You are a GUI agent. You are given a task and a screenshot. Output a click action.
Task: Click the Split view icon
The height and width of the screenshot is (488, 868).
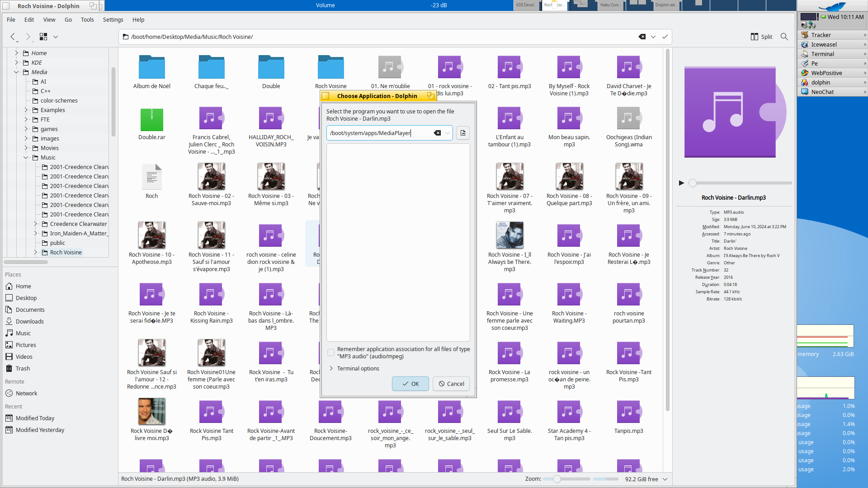(761, 37)
